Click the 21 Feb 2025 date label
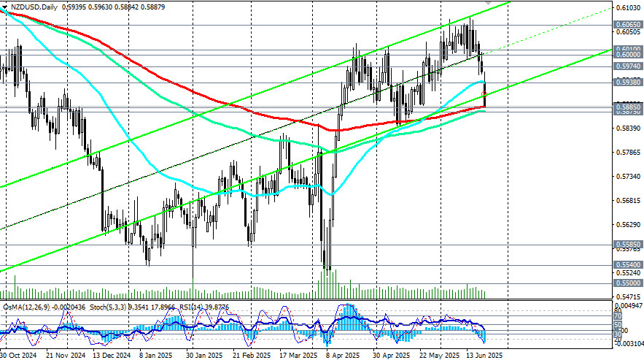 click(252, 355)
